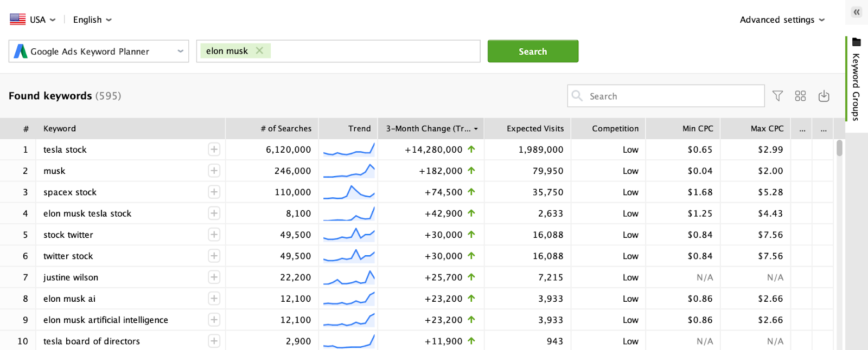Select 'tesla board of directors' keyword
This screenshot has height=350, width=868.
click(x=92, y=341)
